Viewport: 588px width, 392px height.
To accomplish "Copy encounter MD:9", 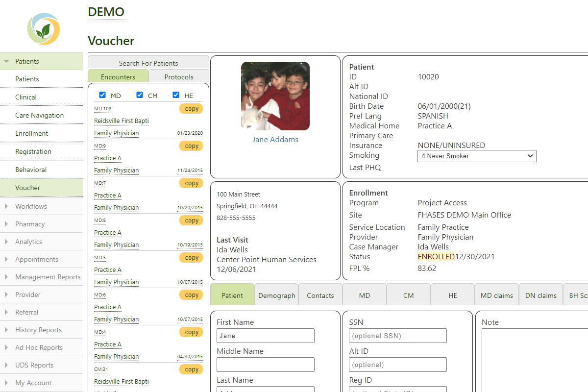I will (191, 146).
